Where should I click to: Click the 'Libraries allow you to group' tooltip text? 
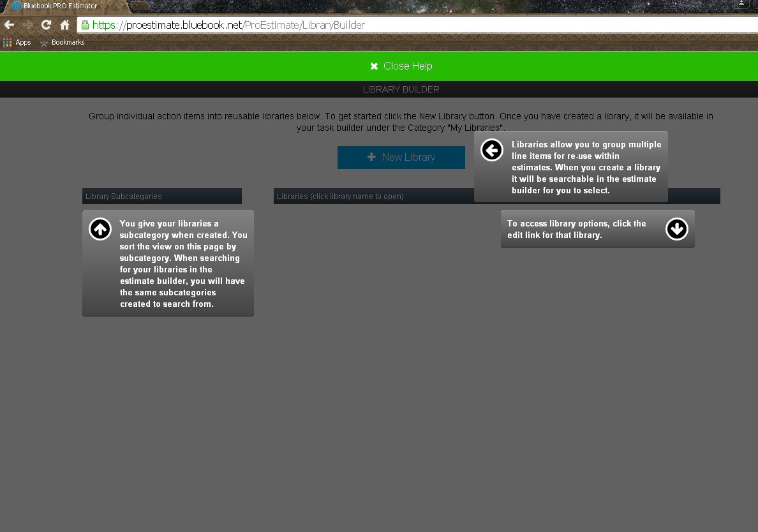point(586,167)
